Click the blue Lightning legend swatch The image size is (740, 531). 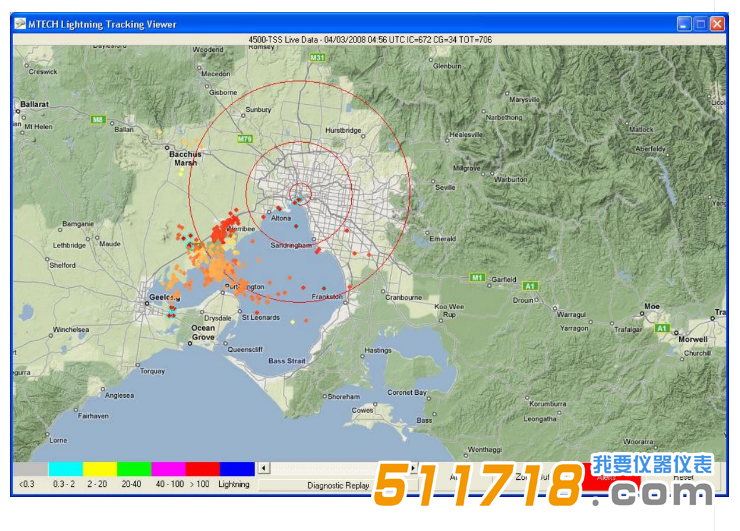(236, 468)
